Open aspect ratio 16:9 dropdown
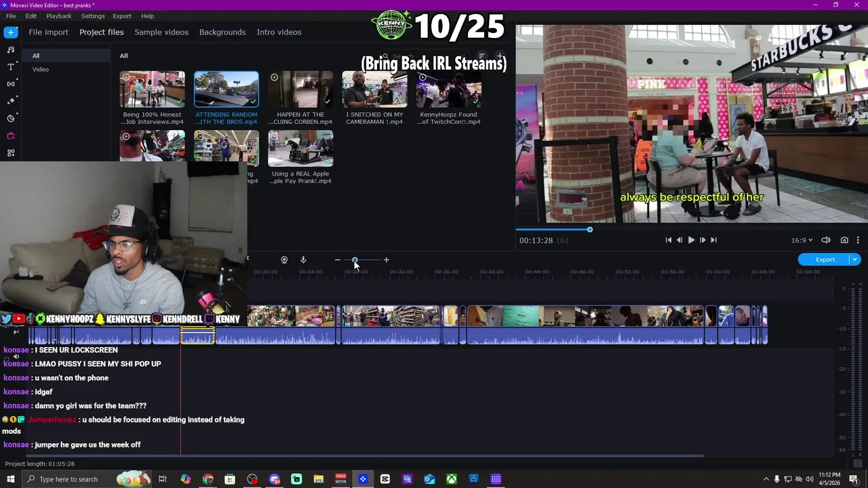Viewport: 868px width, 488px height. coord(802,240)
